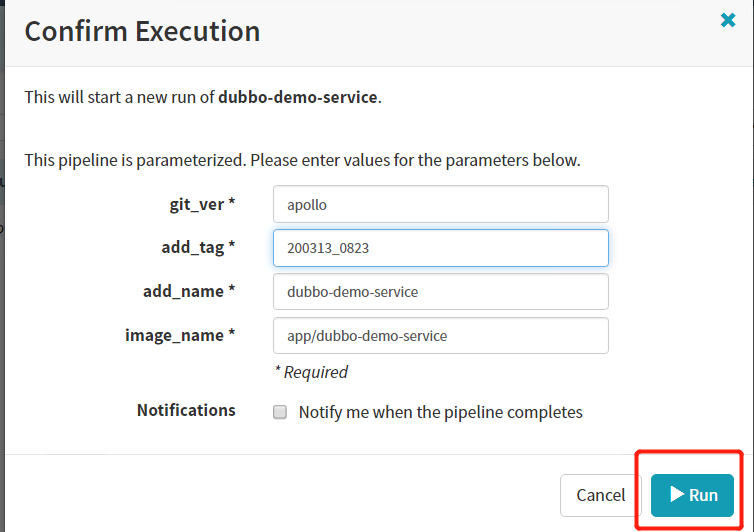Screen dimensions: 754x532
Task: Click the image_name field with app/dubbo-demo-service
Action: (x=440, y=336)
